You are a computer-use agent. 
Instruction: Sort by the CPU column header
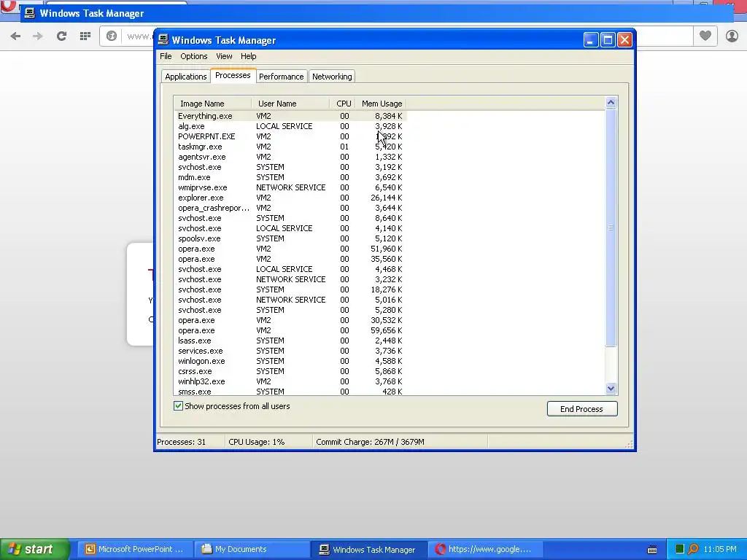point(343,104)
